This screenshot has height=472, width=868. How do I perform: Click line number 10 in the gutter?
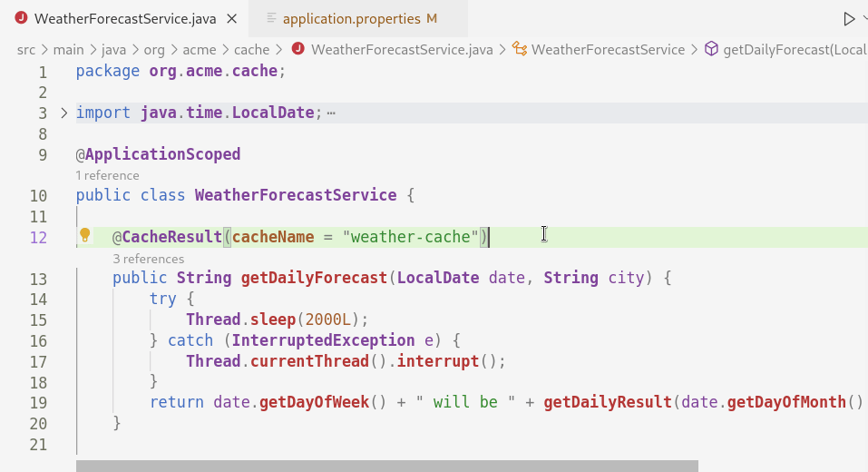(x=38, y=196)
